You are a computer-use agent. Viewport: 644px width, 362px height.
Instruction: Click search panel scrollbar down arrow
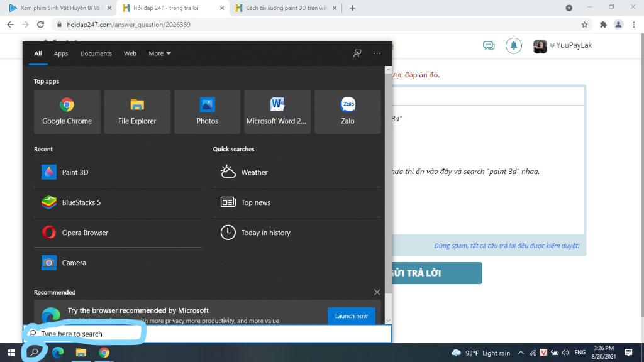388,321
